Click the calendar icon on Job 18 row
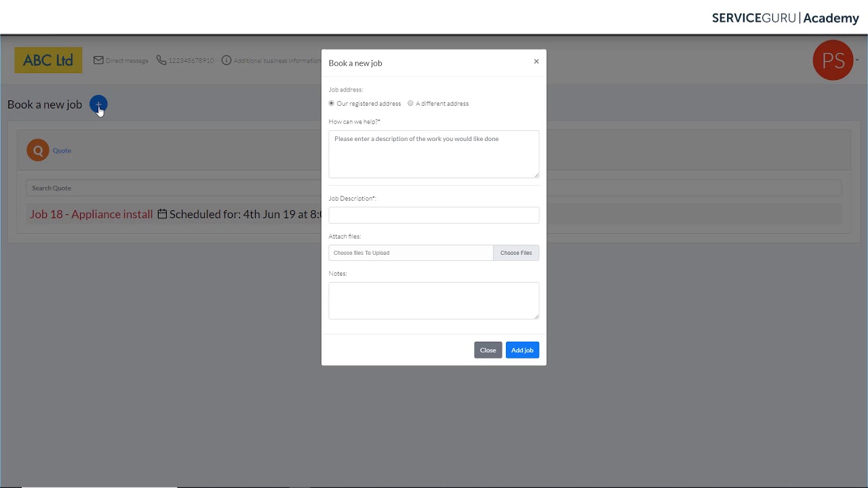The height and width of the screenshot is (488, 868). tap(162, 214)
